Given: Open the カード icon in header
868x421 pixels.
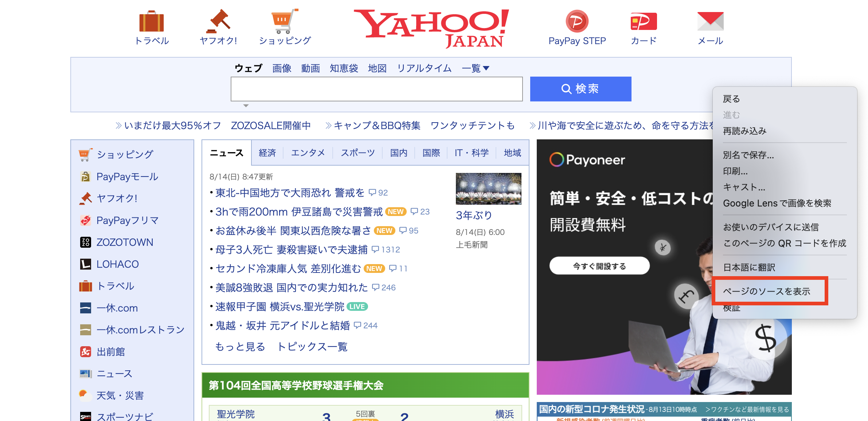Looking at the screenshot, I should [x=644, y=21].
